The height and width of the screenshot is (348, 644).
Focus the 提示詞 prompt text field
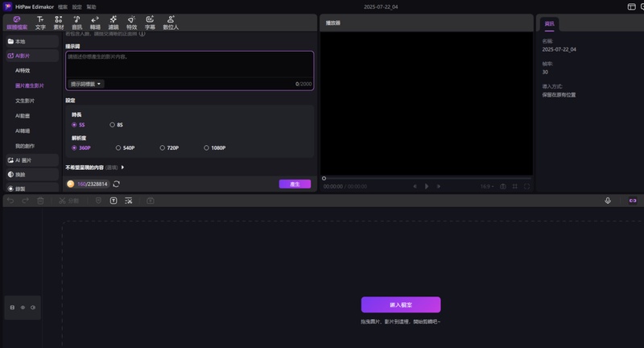click(x=189, y=65)
